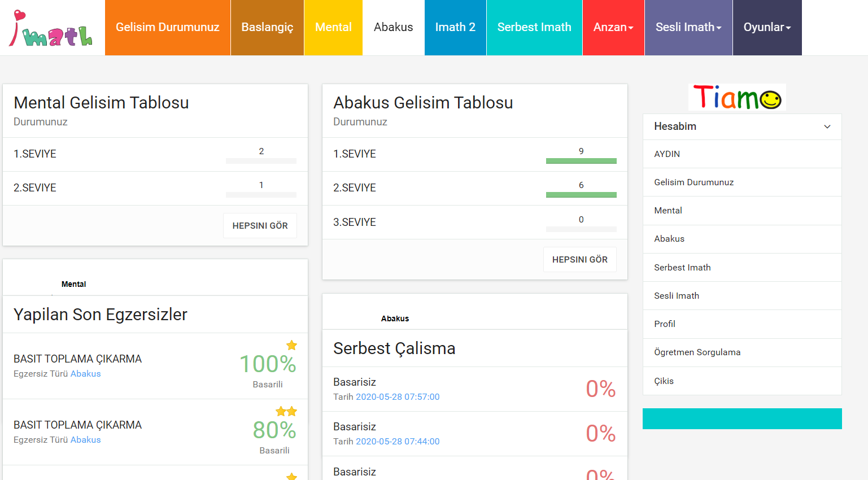Open Profil in the Hesabim sidebar
Viewport: 868px width, 480px height.
pos(742,324)
